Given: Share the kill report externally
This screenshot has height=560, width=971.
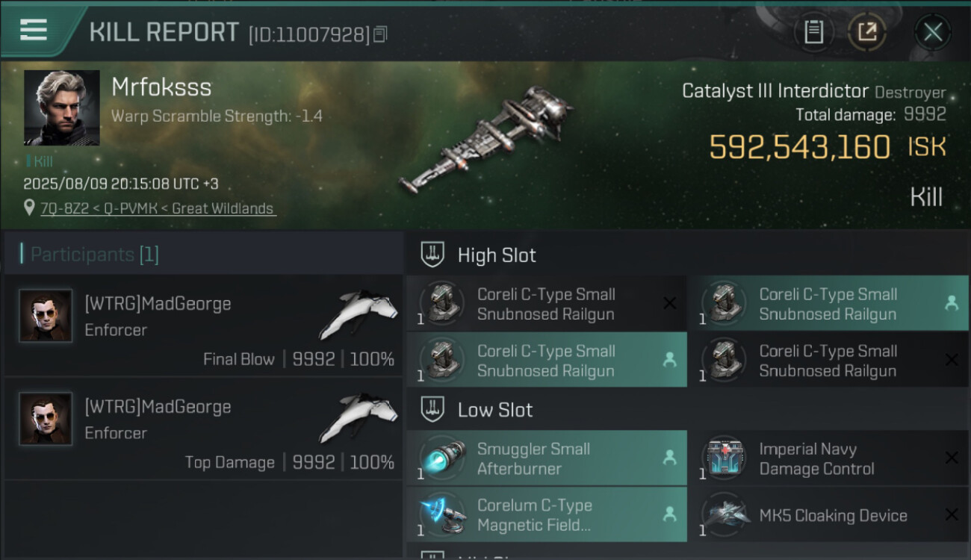Looking at the screenshot, I should (867, 32).
